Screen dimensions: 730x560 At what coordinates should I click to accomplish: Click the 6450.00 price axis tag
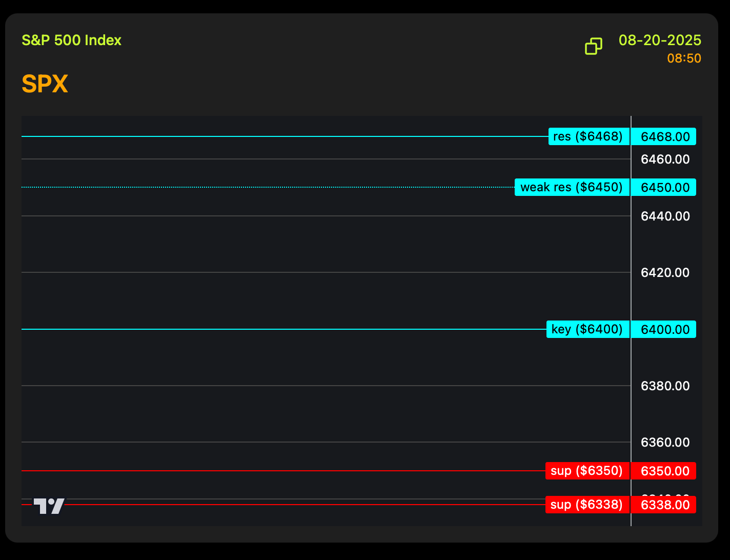[664, 187]
